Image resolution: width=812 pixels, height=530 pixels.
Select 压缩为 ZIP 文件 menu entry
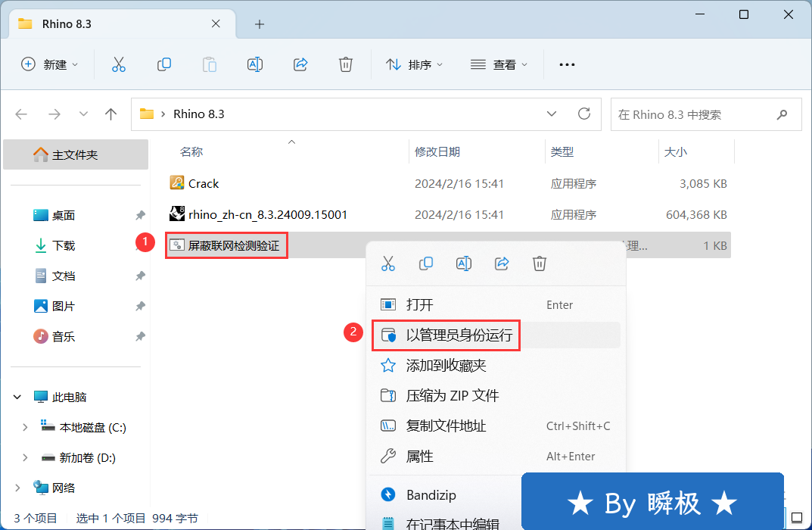pos(452,396)
